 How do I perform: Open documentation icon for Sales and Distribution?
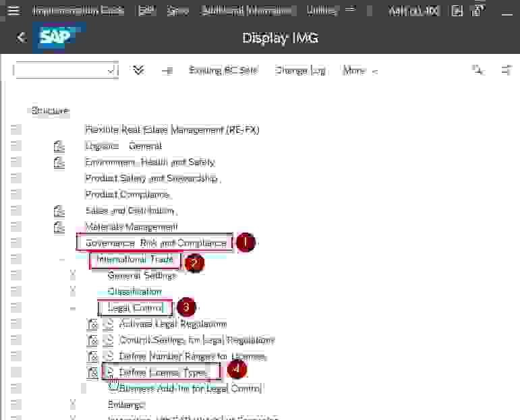click(x=59, y=211)
